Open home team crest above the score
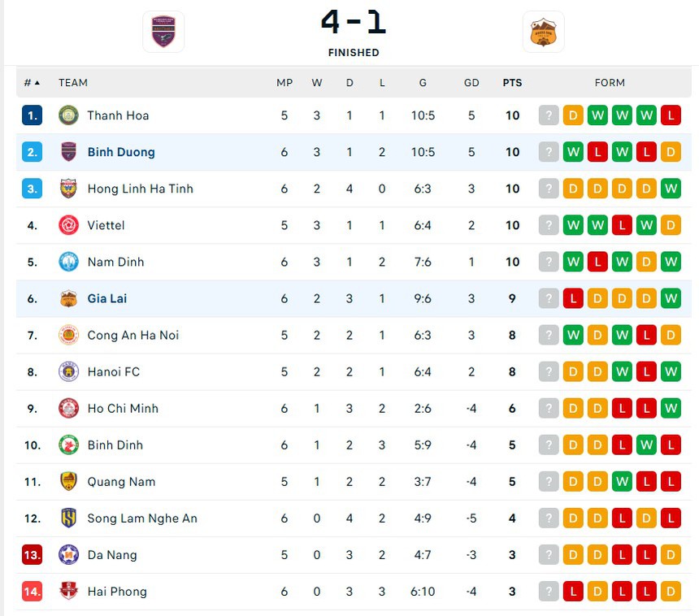This screenshot has height=616, width=699. click(x=163, y=32)
